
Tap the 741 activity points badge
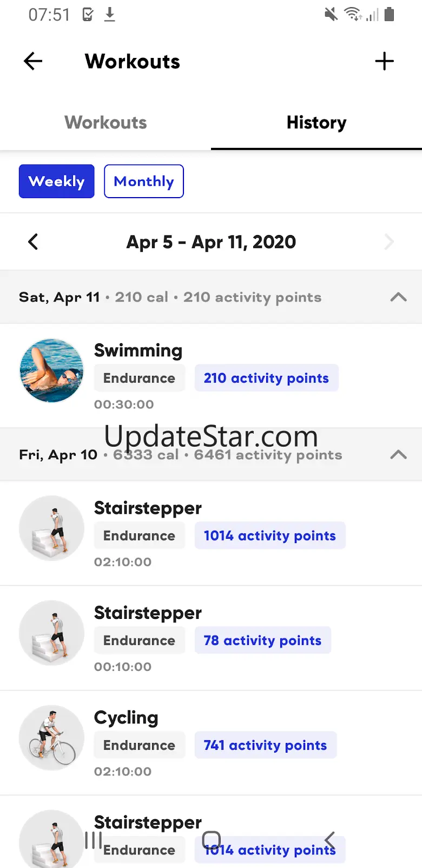pyautogui.click(x=265, y=745)
